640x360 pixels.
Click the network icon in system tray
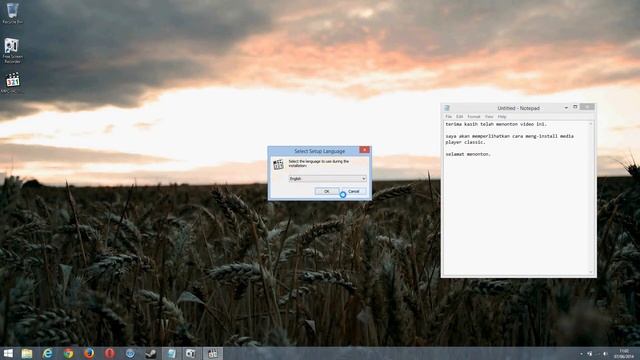[x=589, y=354]
